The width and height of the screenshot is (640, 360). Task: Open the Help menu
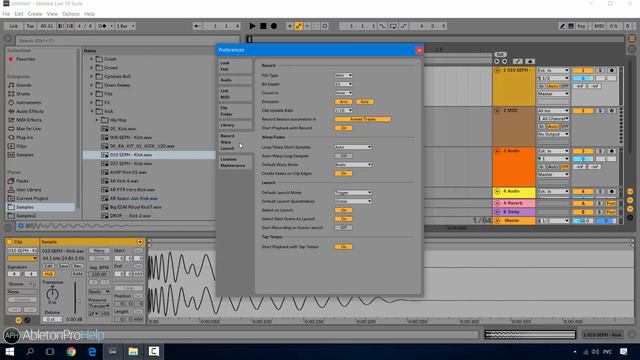(x=89, y=14)
